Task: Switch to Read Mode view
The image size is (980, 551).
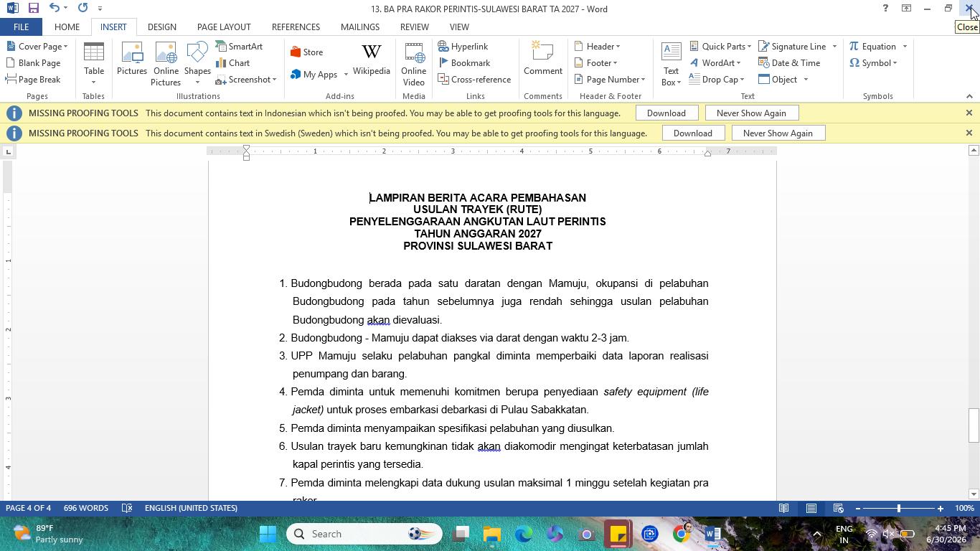Action: pyautogui.click(x=784, y=508)
